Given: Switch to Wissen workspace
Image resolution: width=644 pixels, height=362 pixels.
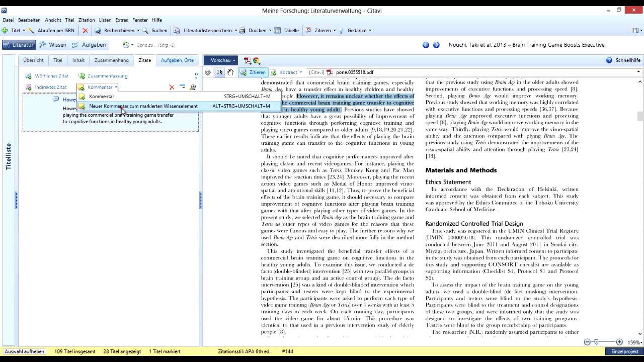Looking at the screenshot, I should click(x=53, y=45).
